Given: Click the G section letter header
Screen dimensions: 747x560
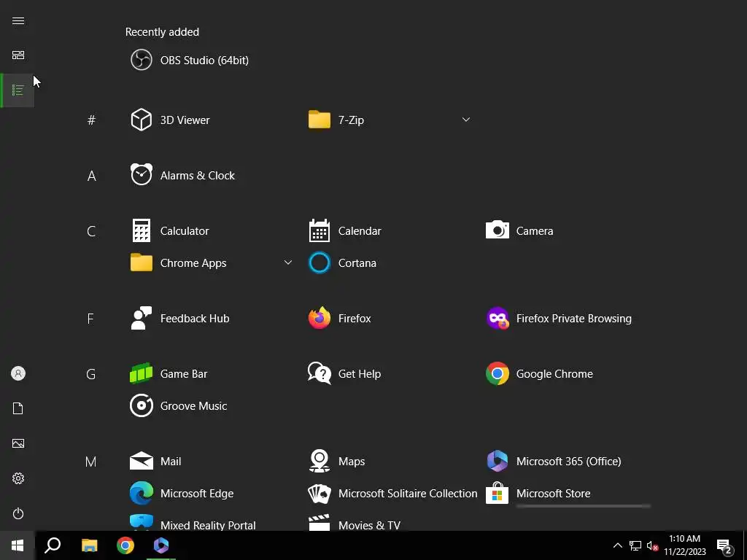Looking at the screenshot, I should [91, 374].
